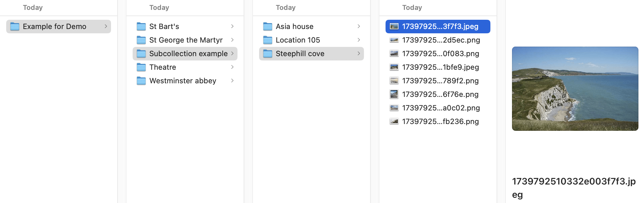Click the Today header above St Bart's
Image resolution: width=644 pixels, height=203 pixels.
[x=159, y=7]
